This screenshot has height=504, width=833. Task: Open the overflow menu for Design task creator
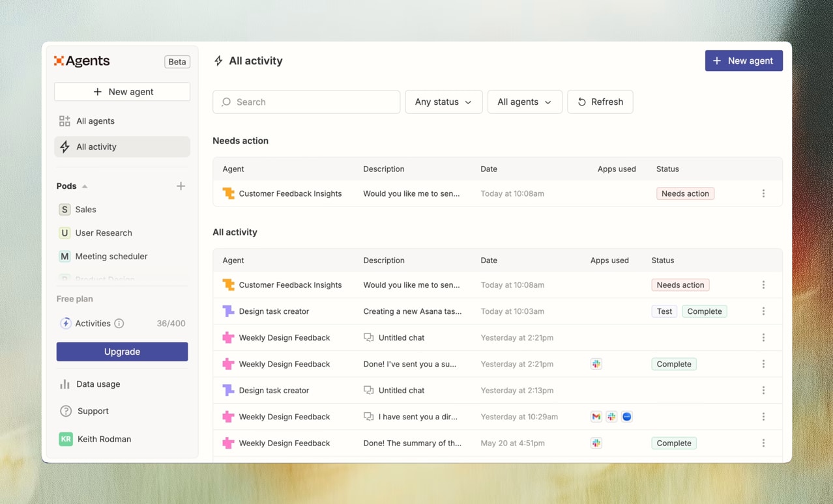pyautogui.click(x=763, y=311)
